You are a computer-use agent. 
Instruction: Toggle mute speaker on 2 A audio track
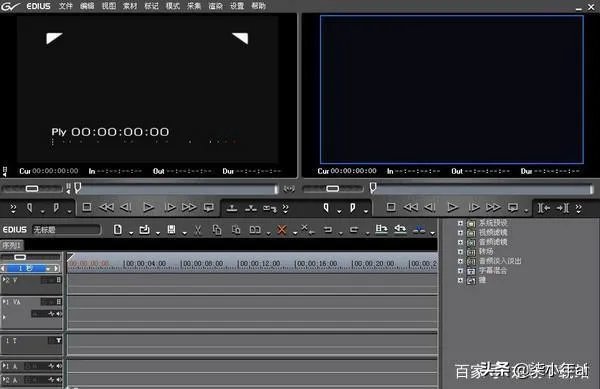(x=59, y=379)
